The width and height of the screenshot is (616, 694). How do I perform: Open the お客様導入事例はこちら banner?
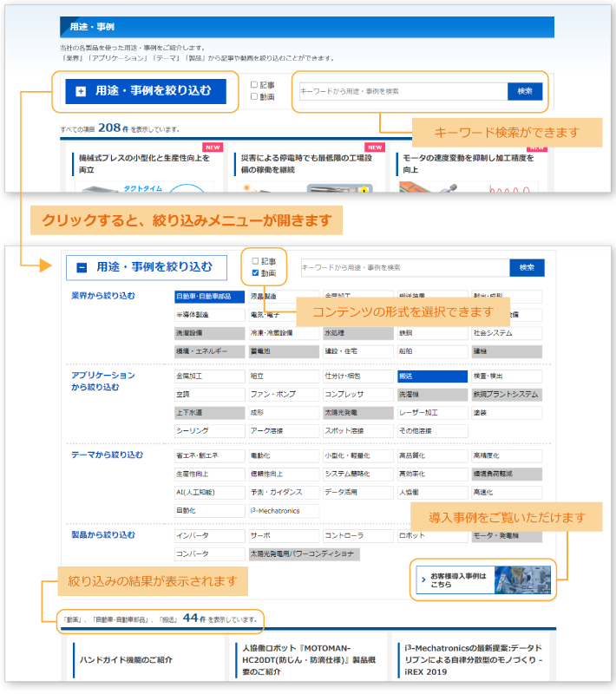pyautogui.click(x=483, y=579)
